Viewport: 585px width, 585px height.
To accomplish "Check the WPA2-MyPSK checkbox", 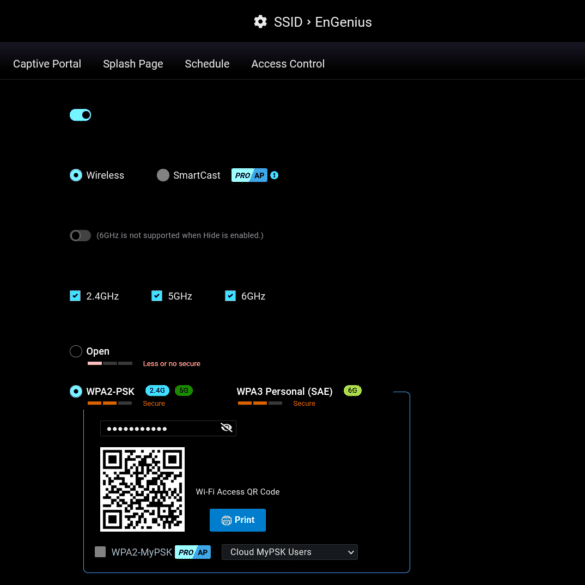I will point(100,551).
